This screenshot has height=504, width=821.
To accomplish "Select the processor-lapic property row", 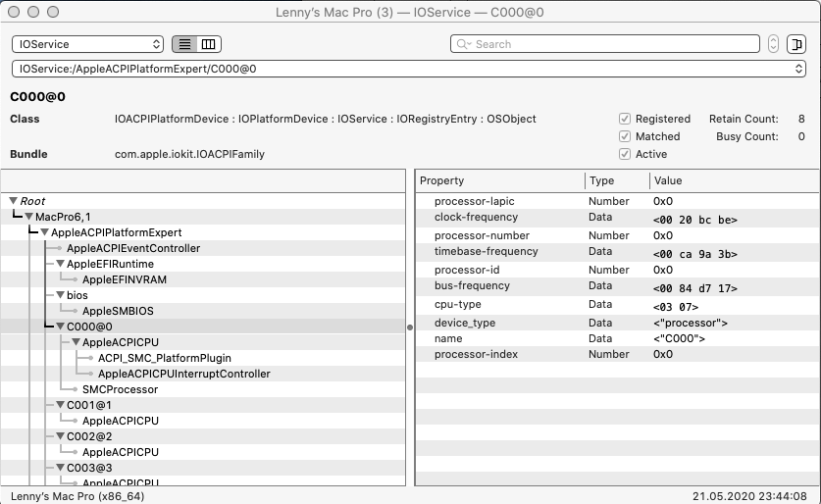I will tap(618, 201).
